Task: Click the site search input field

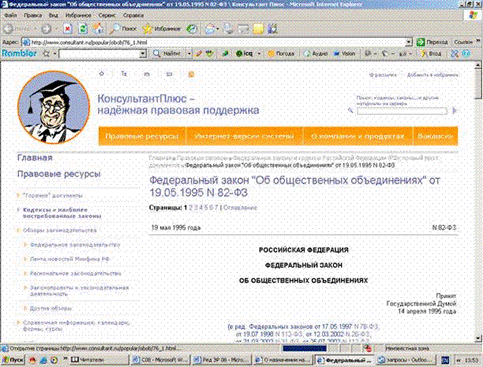Action: point(402,111)
